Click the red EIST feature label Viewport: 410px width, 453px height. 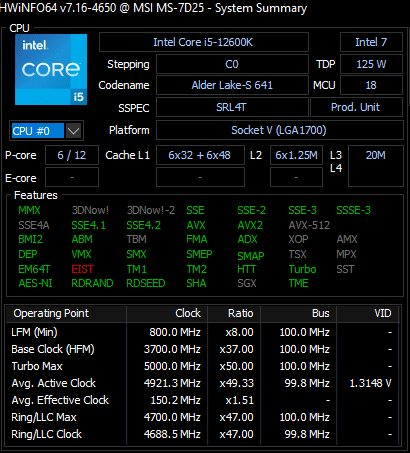click(83, 269)
